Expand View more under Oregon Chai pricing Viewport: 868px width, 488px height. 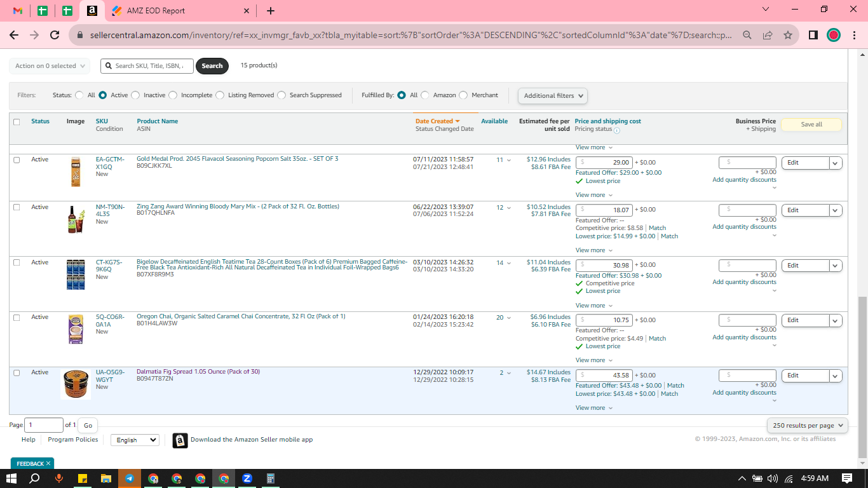594,360
